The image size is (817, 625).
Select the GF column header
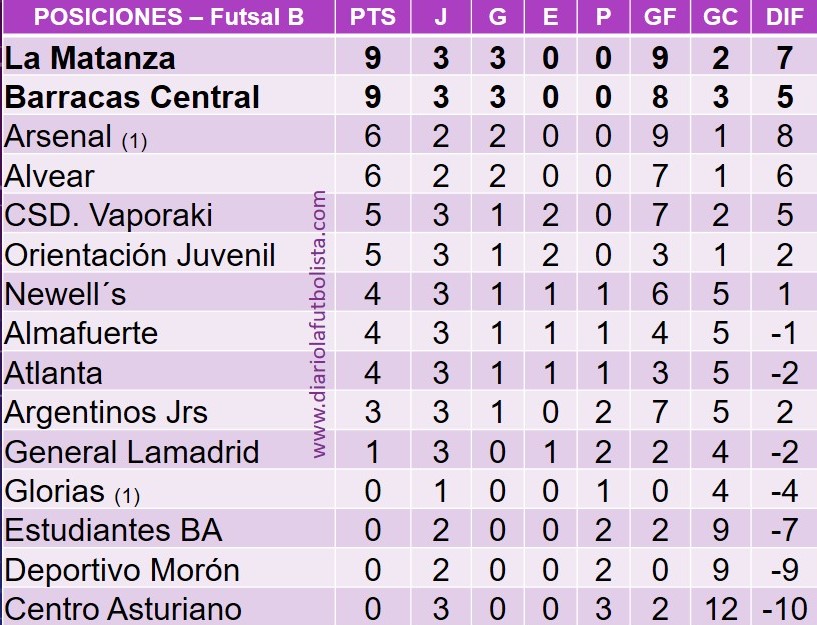(x=660, y=18)
